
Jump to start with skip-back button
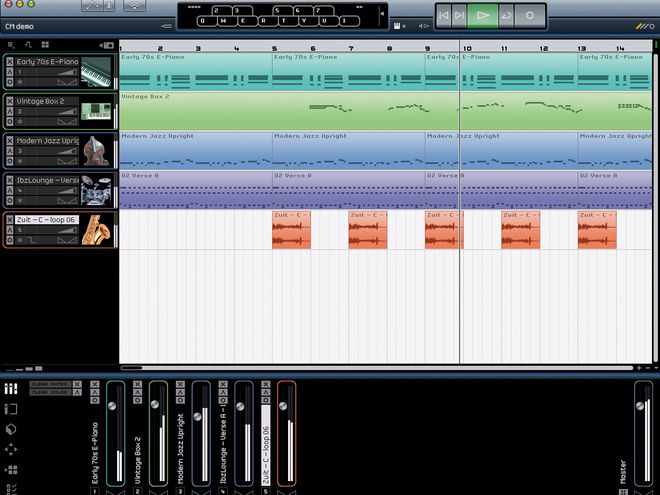(443, 16)
